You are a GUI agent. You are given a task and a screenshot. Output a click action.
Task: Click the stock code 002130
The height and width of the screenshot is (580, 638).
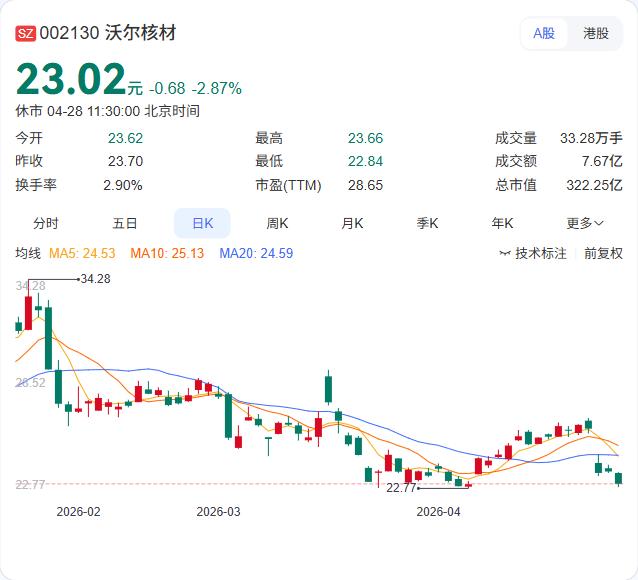point(70,33)
